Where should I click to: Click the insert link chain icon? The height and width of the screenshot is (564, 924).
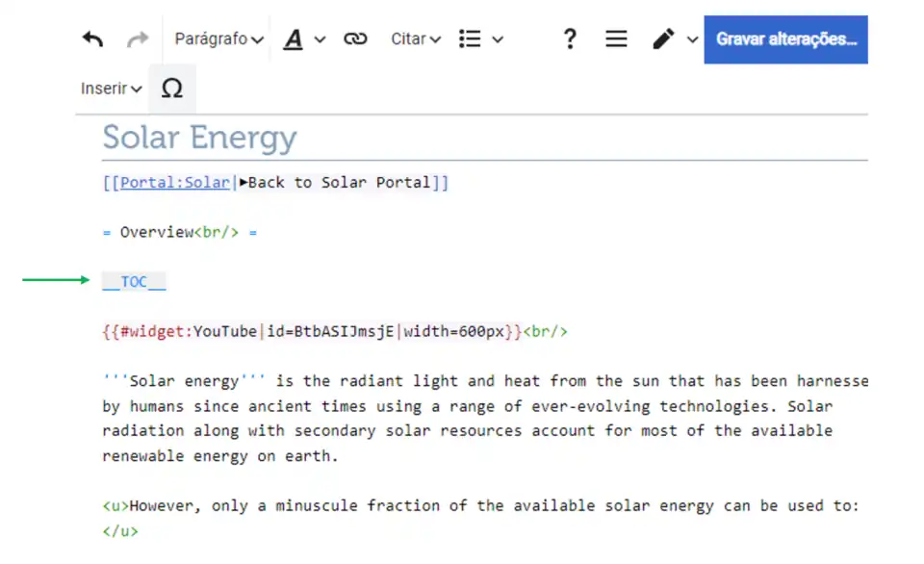pyautogui.click(x=355, y=39)
